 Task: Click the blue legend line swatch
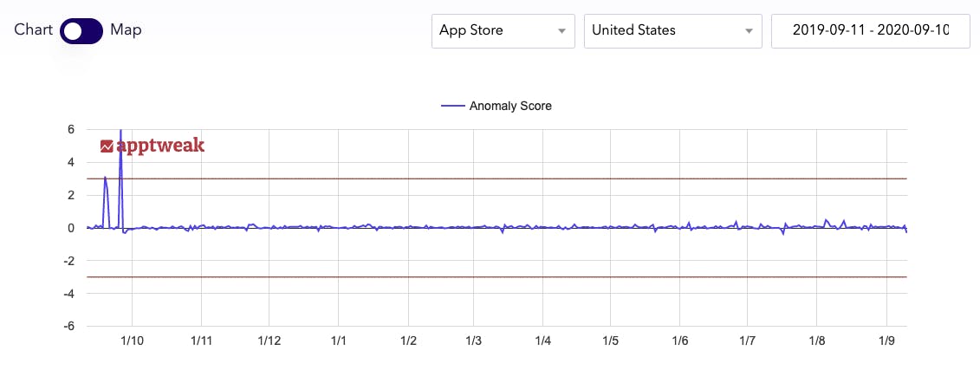click(x=453, y=106)
